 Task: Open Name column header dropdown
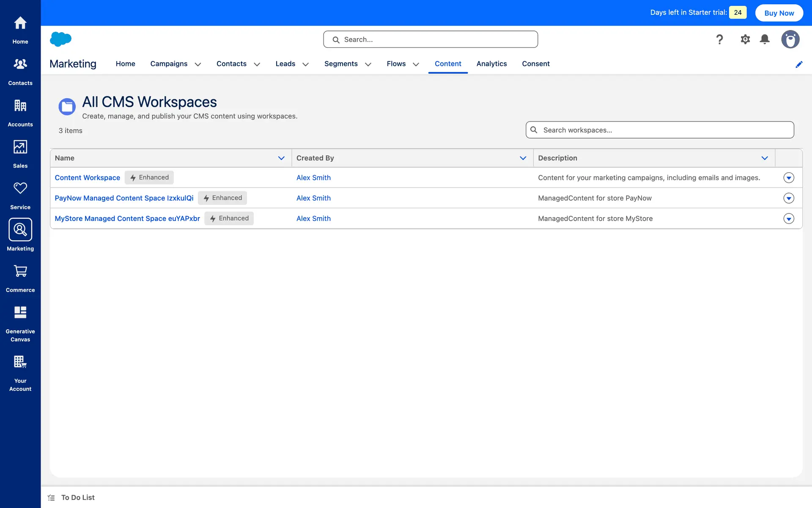[281, 158]
